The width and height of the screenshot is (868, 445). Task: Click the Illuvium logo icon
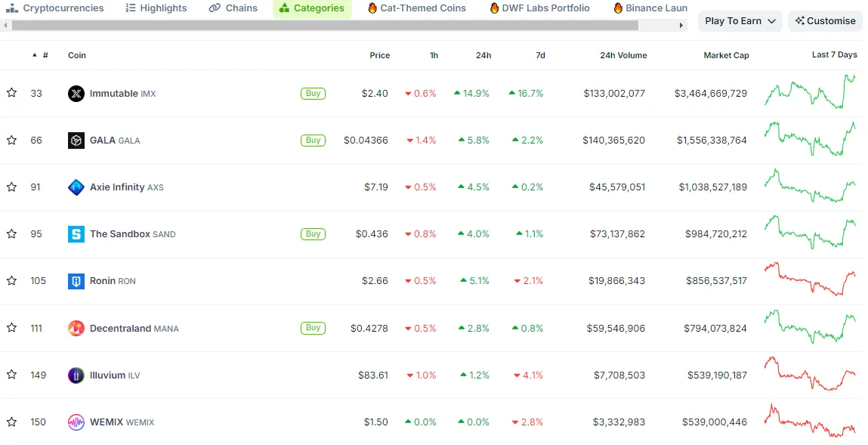76,375
